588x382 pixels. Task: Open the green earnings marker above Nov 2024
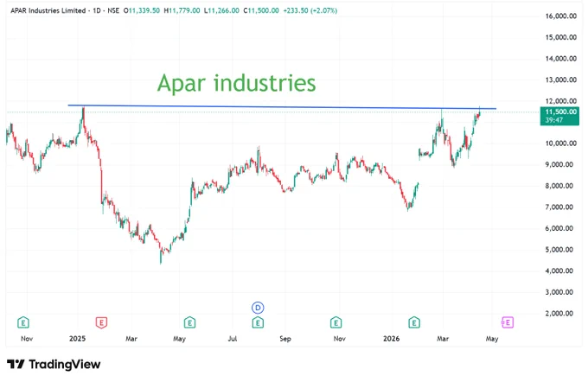pyautogui.click(x=23, y=322)
